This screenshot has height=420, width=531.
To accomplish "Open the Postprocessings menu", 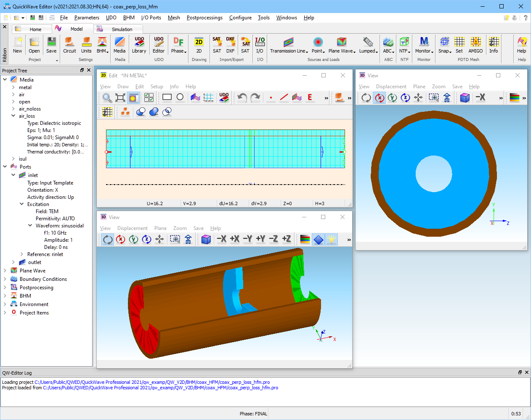I will (x=204, y=18).
